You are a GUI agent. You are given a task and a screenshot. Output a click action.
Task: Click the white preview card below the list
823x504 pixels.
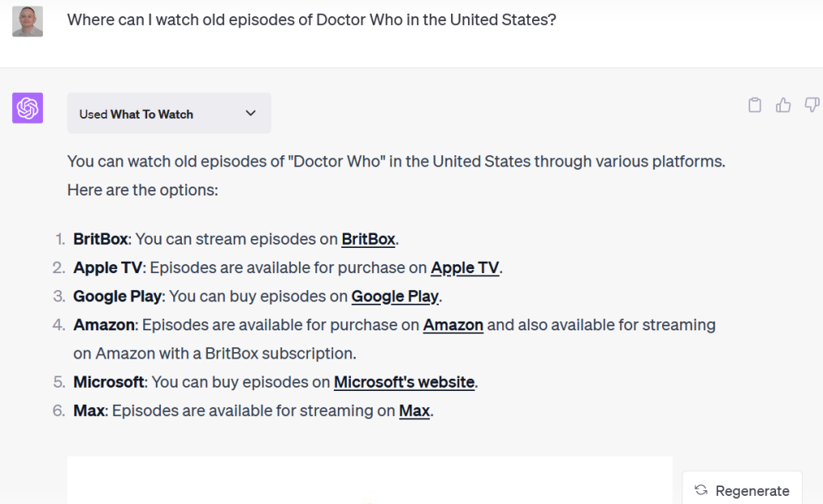[x=369, y=481]
